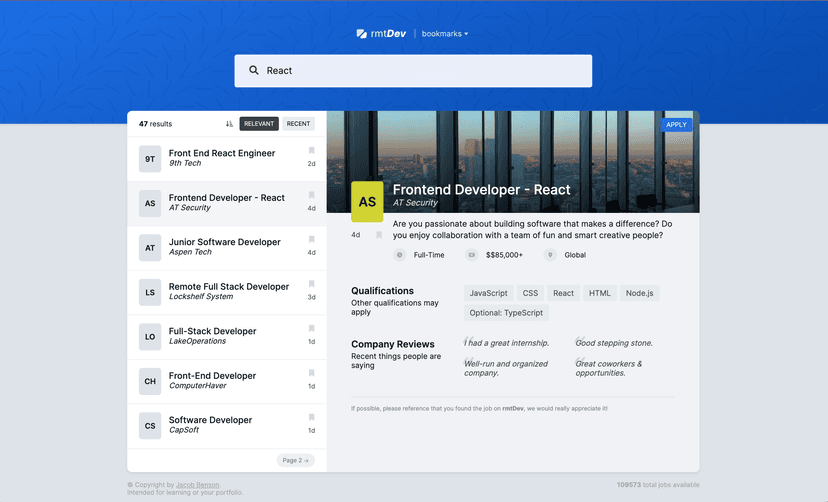Bookmark the Software Developer CapSoft listing
The height and width of the screenshot is (502, 828).
311,418
